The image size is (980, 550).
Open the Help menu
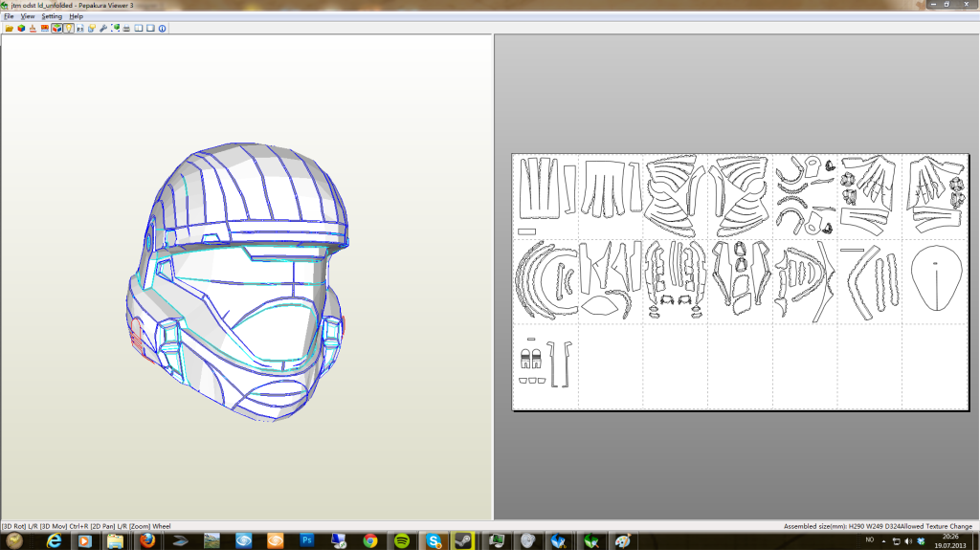pyautogui.click(x=77, y=16)
